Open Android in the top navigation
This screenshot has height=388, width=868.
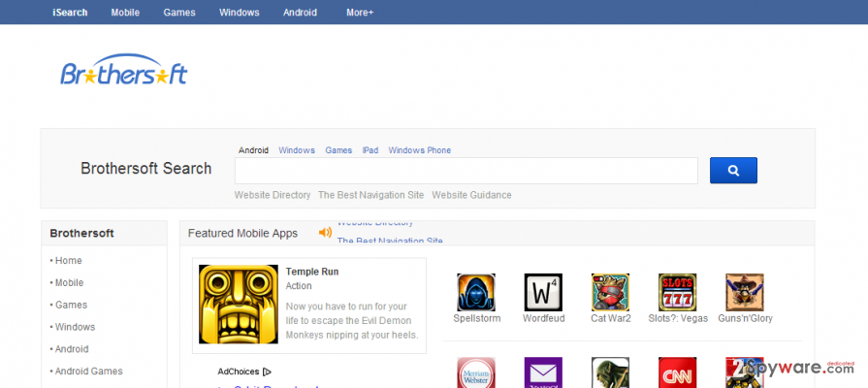click(x=300, y=13)
